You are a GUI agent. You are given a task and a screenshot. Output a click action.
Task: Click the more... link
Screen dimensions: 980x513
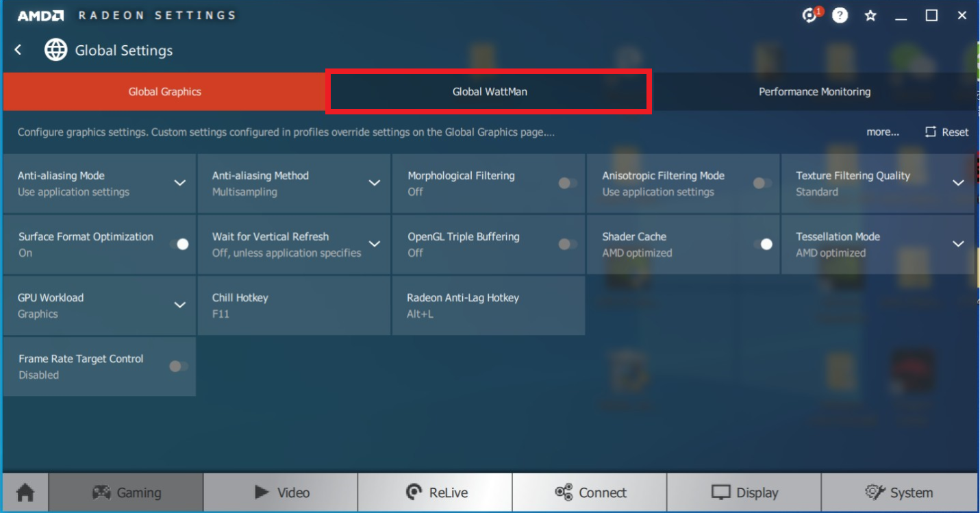883,132
